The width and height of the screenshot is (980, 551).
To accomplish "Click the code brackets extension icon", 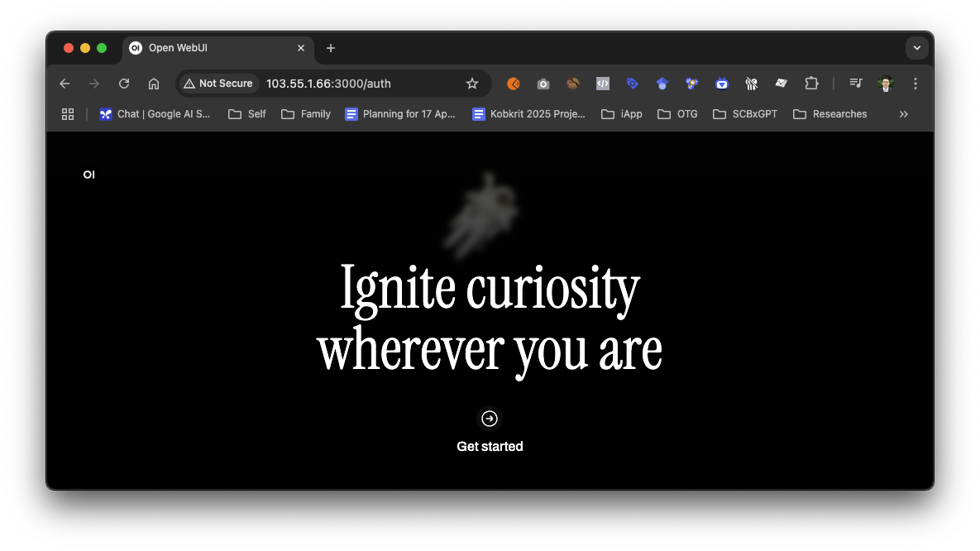I will pos(603,84).
